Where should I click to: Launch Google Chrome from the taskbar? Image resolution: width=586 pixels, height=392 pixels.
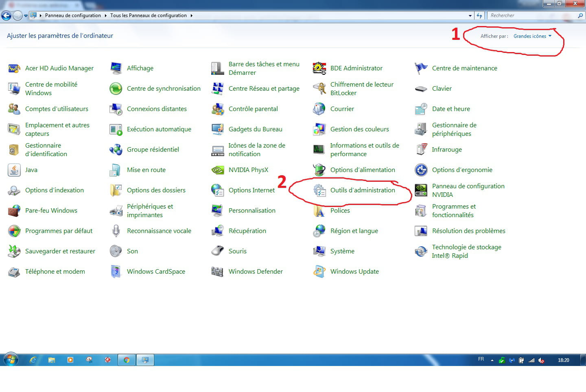point(127,360)
